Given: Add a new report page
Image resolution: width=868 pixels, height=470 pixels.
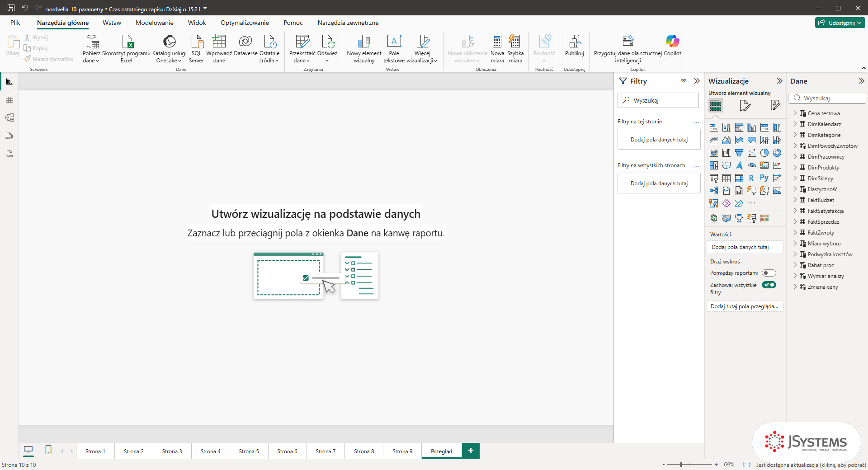Looking at the screenshot, I should (x=471, y=451).
